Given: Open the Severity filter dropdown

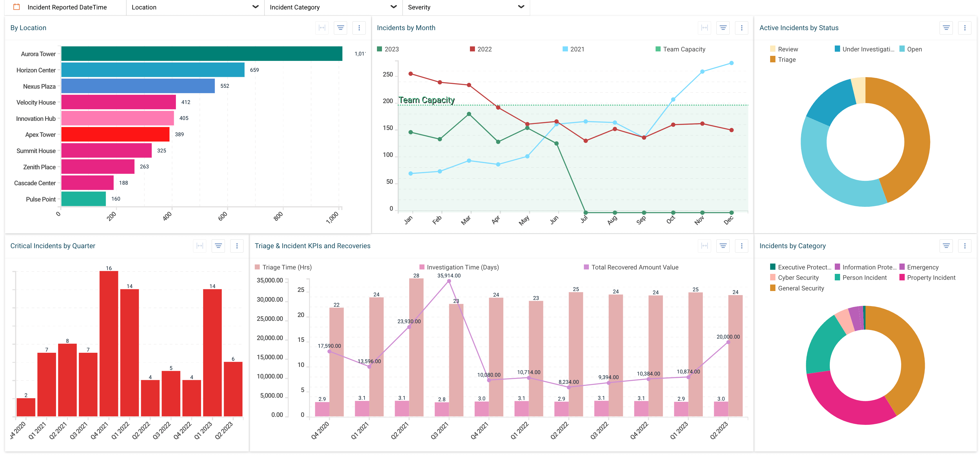Looking at the screenshot, I should coord(521,7).
